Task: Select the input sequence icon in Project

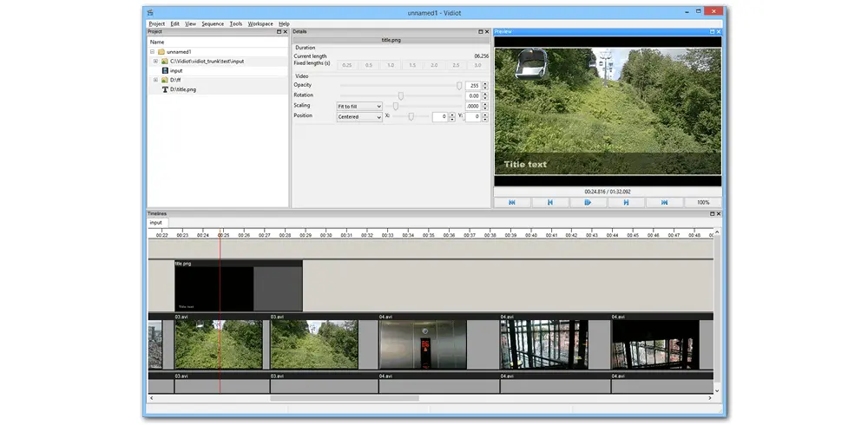Action: [164, 70]
